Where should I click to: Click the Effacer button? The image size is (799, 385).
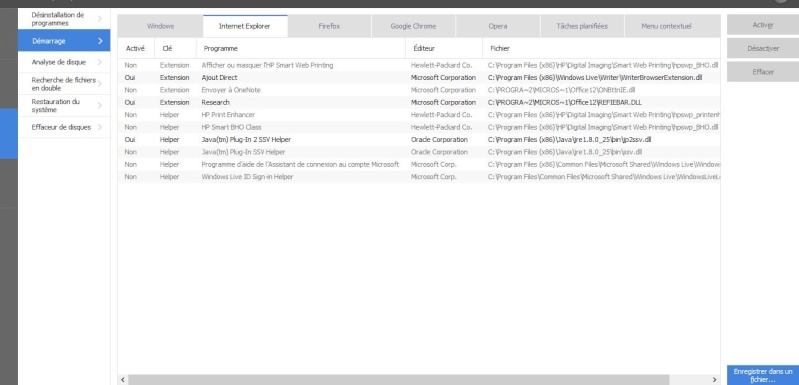(x=763, y=72)
